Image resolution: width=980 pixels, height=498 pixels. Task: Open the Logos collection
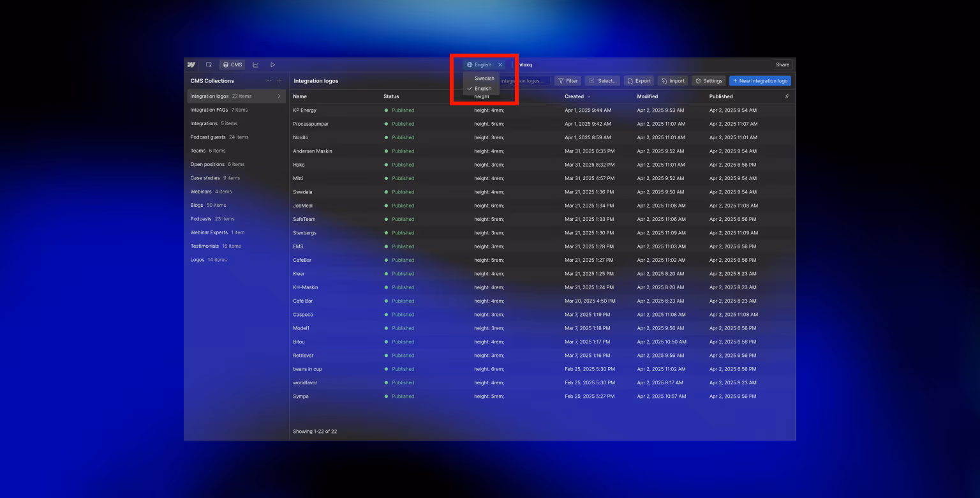click(x=236, y=260)
